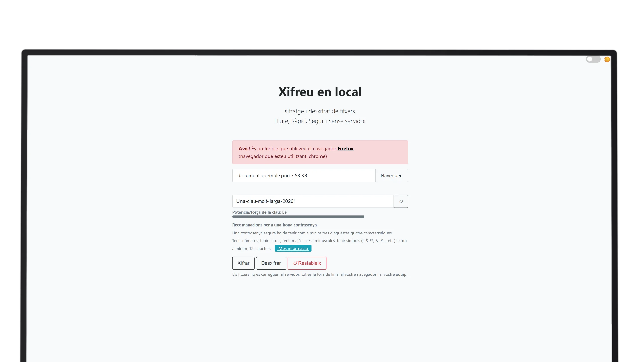Click 'Xifratge i desxifrat de fitxers.' subtitle

[x=320, y=111]
